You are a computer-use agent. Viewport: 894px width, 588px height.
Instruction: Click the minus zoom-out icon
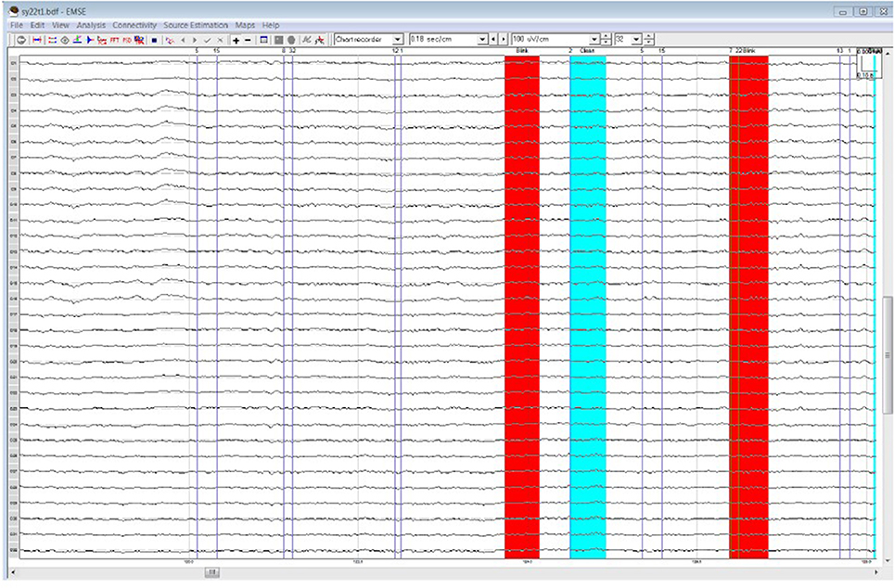click(248, 40)
